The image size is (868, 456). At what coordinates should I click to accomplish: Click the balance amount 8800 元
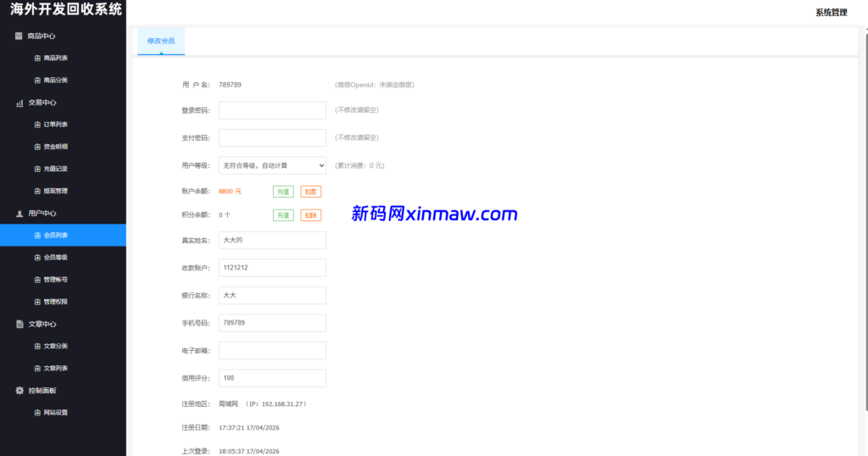pos(230,192)
